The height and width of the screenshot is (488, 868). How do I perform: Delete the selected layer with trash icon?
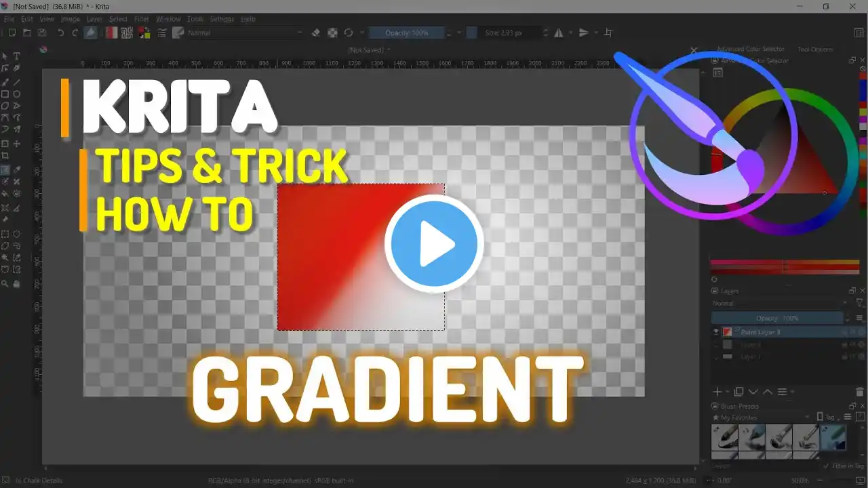pos(860,392)
